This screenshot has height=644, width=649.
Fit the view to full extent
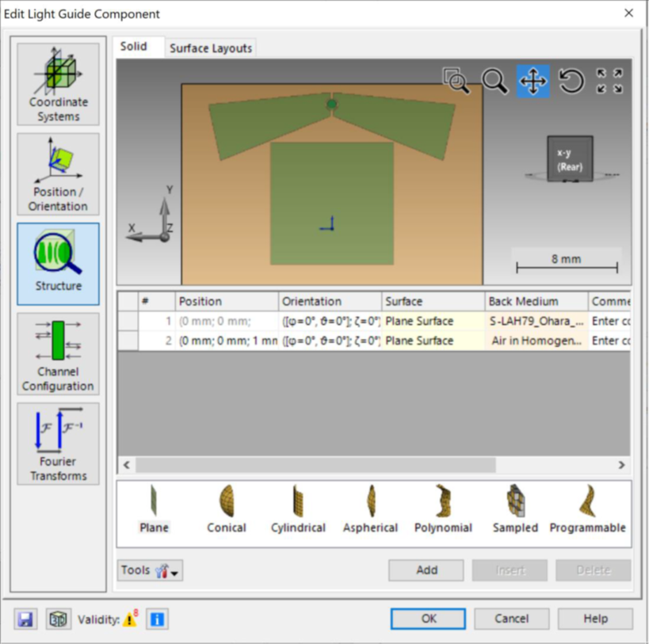click(609, 81)
